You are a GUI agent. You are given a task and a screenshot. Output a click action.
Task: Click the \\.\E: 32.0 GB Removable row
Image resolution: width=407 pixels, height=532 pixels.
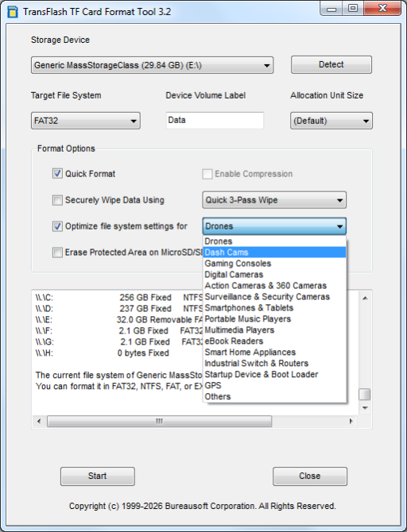[119, 320]
